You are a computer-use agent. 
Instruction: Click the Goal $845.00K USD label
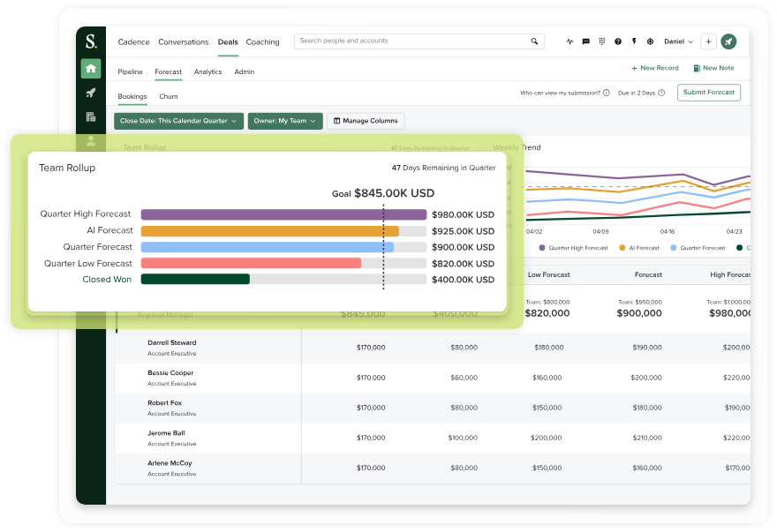(x=383, y=194)
